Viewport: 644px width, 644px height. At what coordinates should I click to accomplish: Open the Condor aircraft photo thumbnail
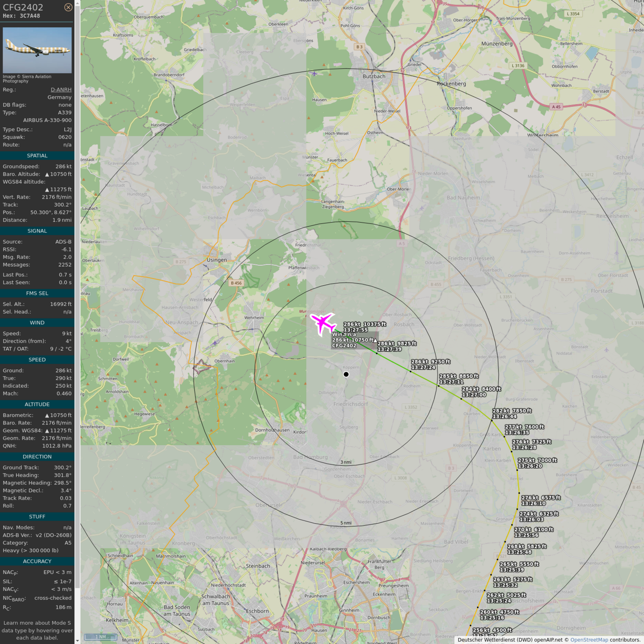point(37,50)
